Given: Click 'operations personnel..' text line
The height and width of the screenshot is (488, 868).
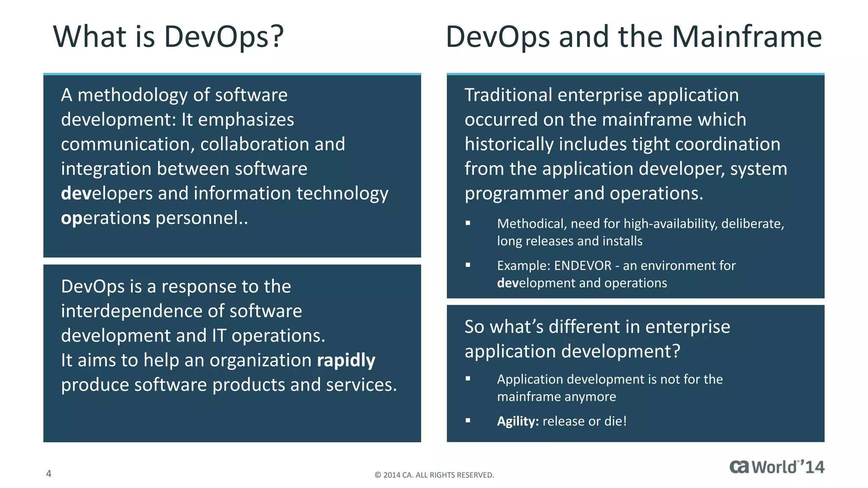Looking at the screenshot, I should coord(154,218).
